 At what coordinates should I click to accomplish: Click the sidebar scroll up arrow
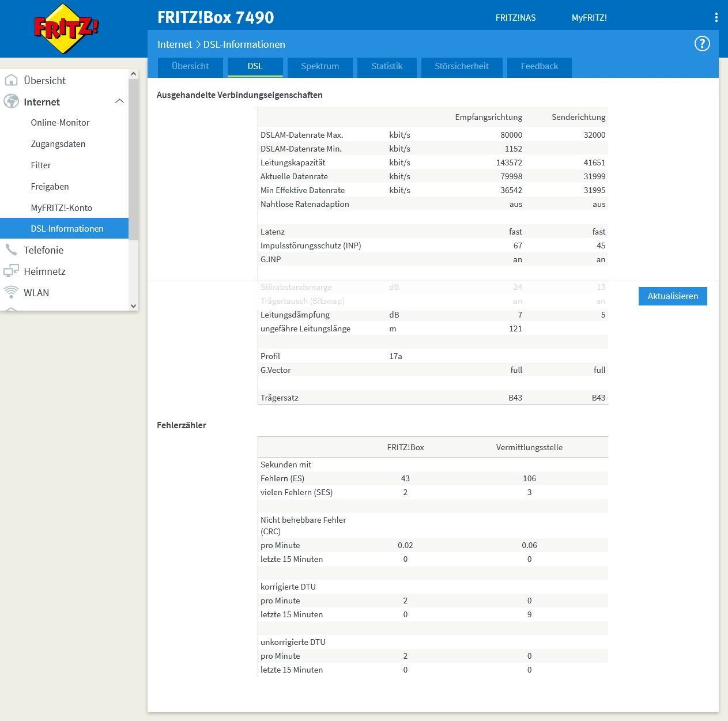(x=133, y=74)
